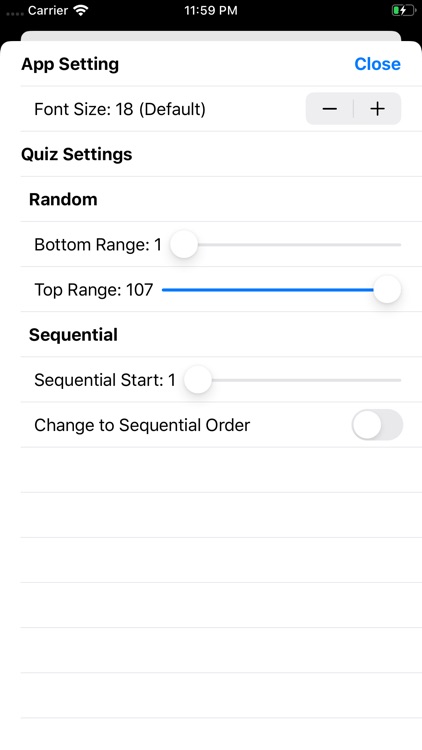422x750 pixels.
Task: Click middle of Bottom Range slider track
Action: [x=286, y=244]
